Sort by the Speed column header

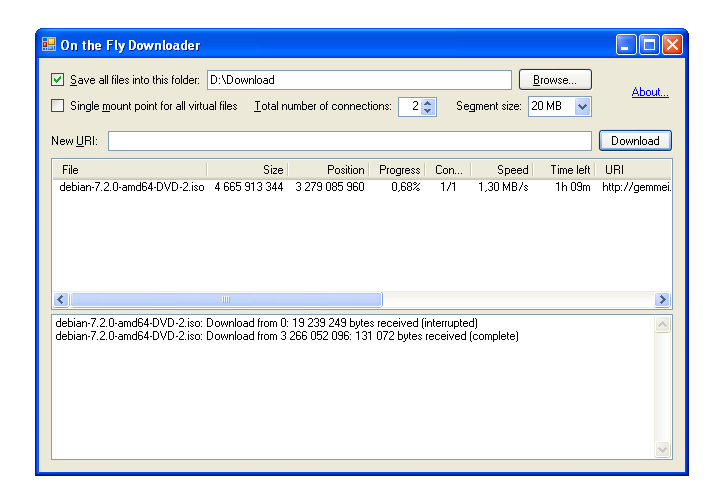(502, 170)
